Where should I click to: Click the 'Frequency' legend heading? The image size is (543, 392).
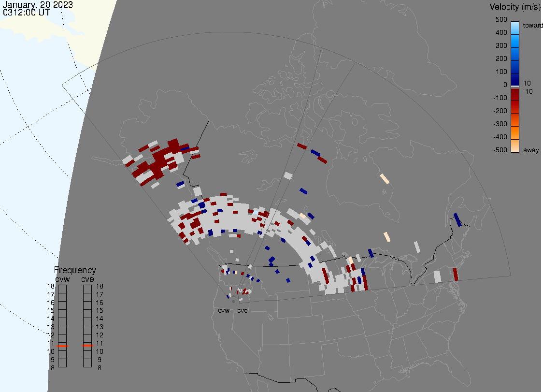75,270
